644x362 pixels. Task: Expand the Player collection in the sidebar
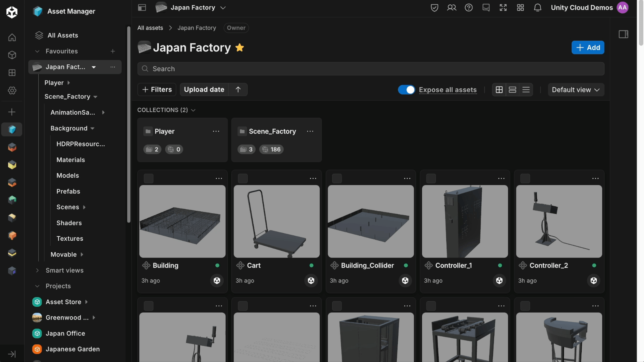(x=68, y=83)
